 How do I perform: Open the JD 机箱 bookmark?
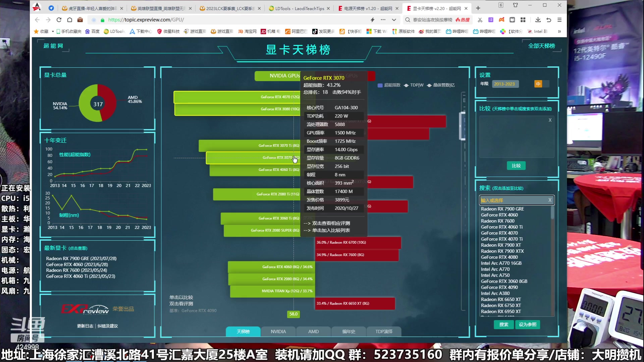pos(270,31)
